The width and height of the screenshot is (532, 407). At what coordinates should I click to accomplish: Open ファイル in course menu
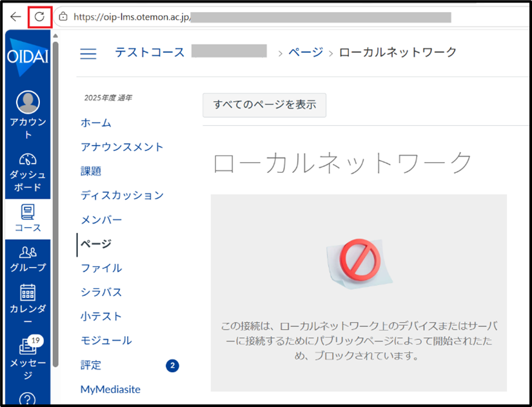(101, 268)
